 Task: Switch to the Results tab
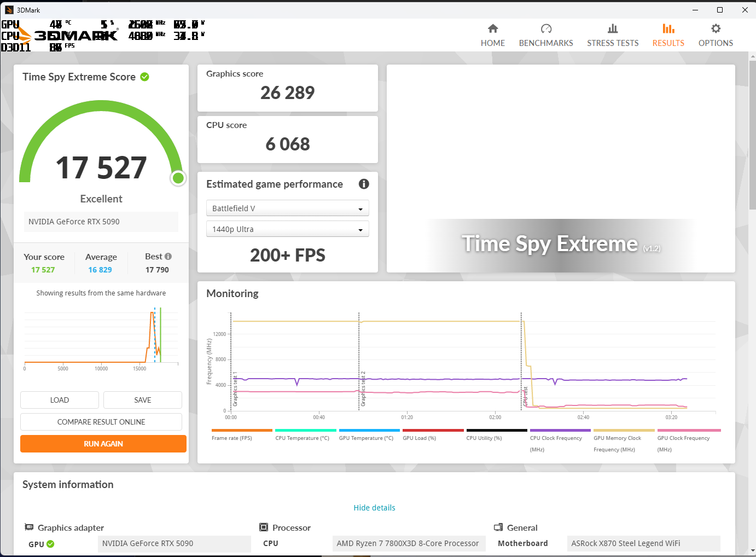(x=668, y=35)
